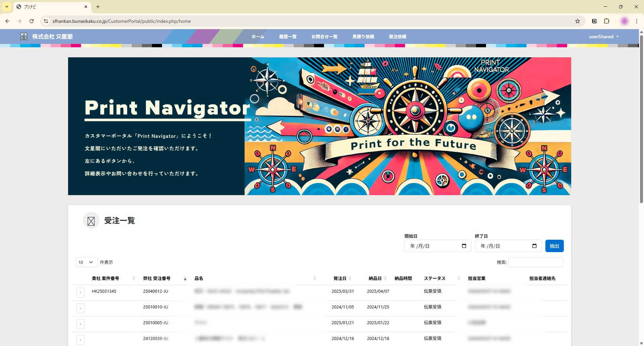Screen dimensions: 644x346
Task: Open the 発注依頼 navigation link
Action: (397, 37)
